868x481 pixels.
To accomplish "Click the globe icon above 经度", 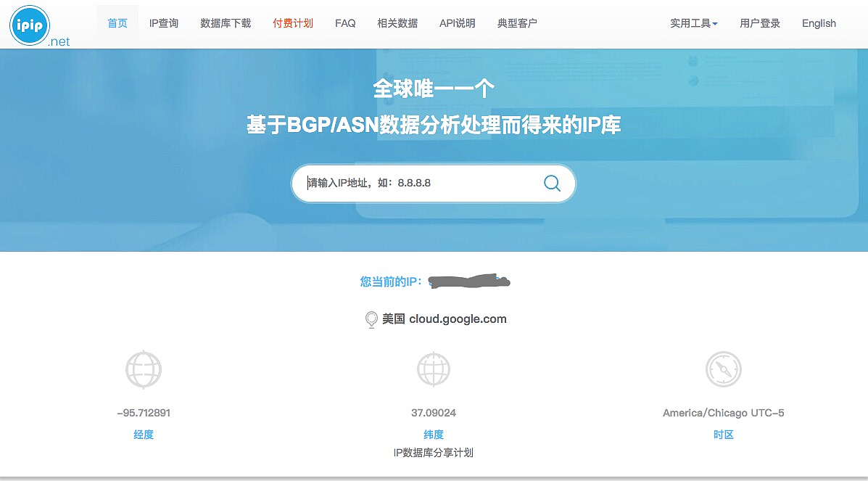I will point(144,369).
